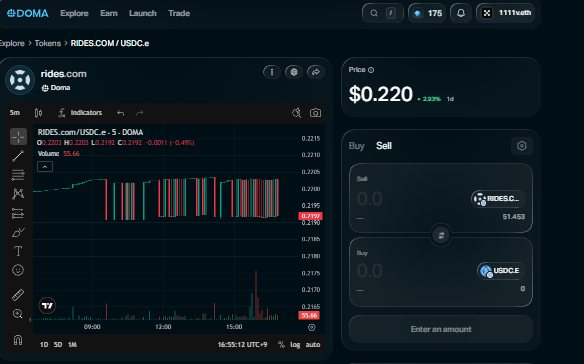Swap the sell and buy tokens
Viewport: 584px width, 364px height.
point(441,235)
